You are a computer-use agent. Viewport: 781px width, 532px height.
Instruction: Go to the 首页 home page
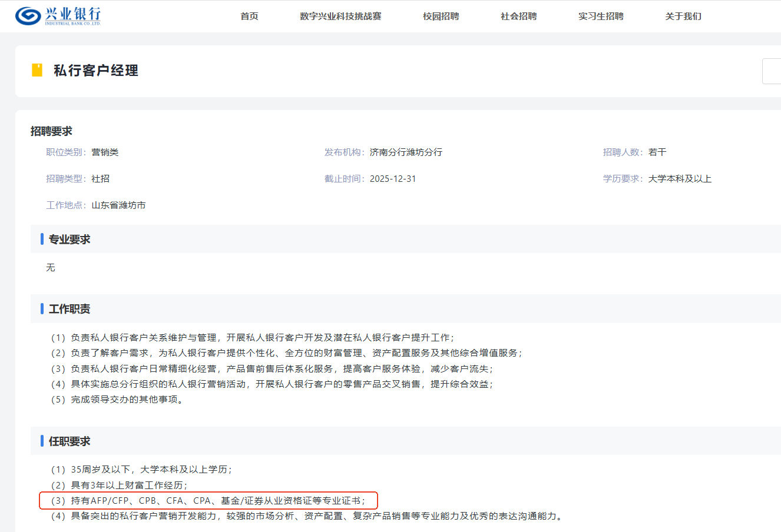(x=249, y=16)
